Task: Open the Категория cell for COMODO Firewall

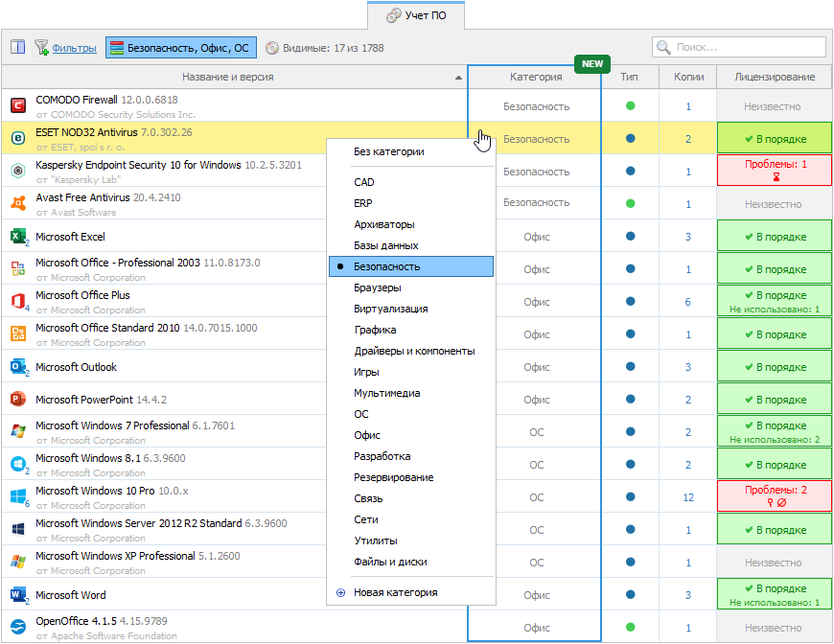Action: (x=536, y=106)
